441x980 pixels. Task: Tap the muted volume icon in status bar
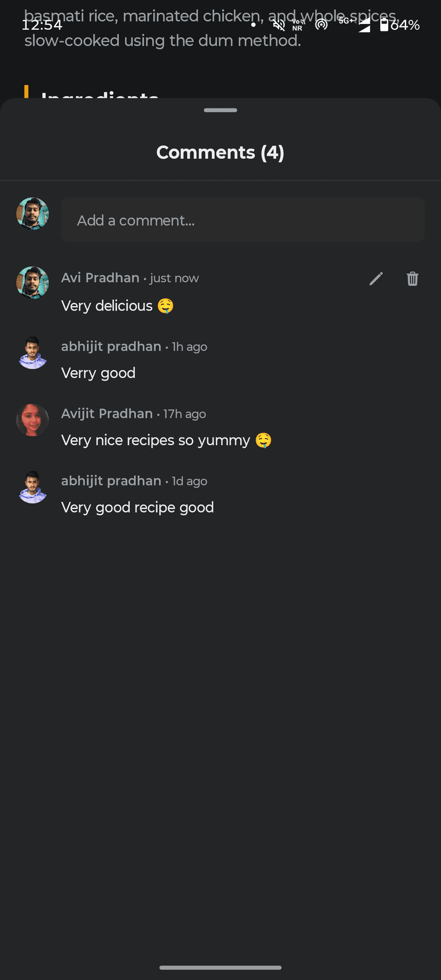tap(278, 24)
